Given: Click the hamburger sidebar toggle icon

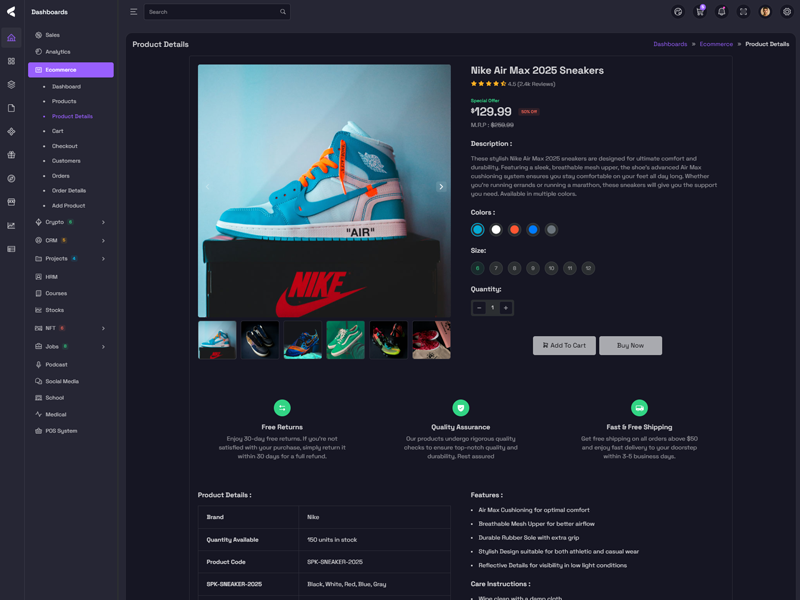Looking at the screenshot, I should (x=134, y=12).
